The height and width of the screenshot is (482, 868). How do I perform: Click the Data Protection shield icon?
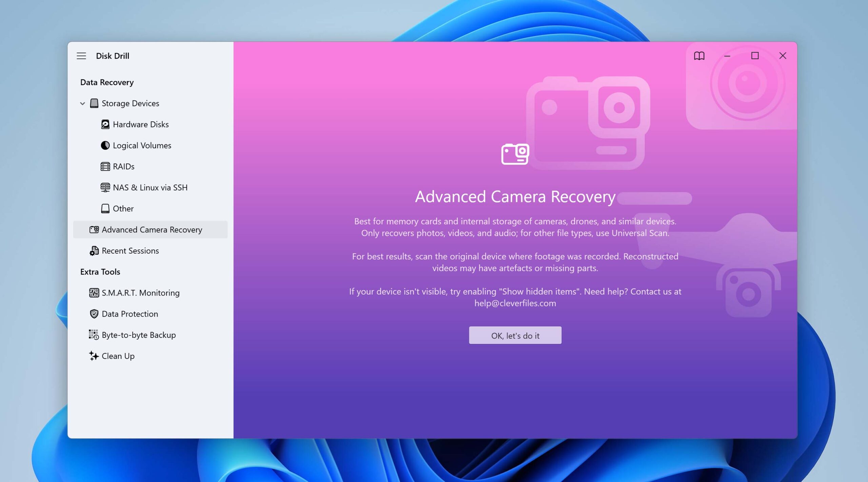94,314
